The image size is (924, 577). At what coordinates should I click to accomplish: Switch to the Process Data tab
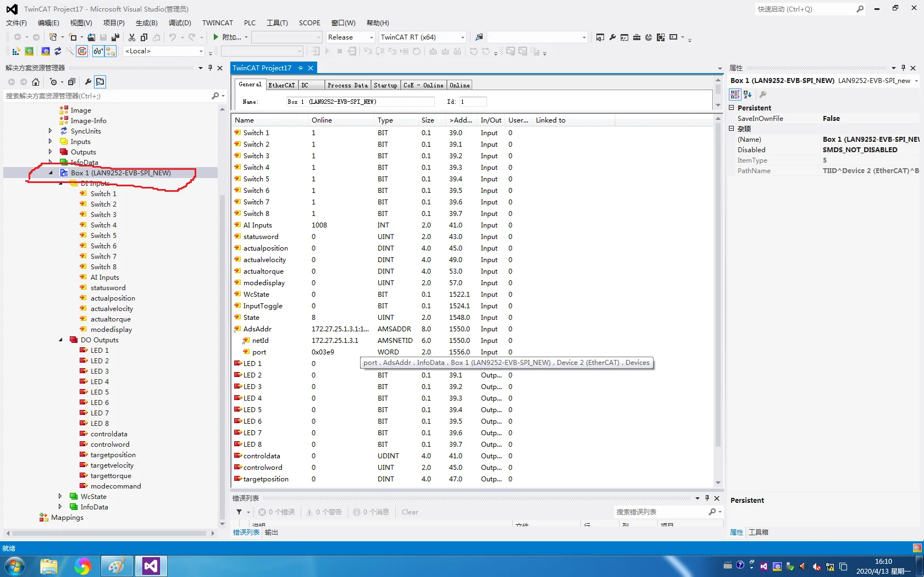[x=347, y=85]
